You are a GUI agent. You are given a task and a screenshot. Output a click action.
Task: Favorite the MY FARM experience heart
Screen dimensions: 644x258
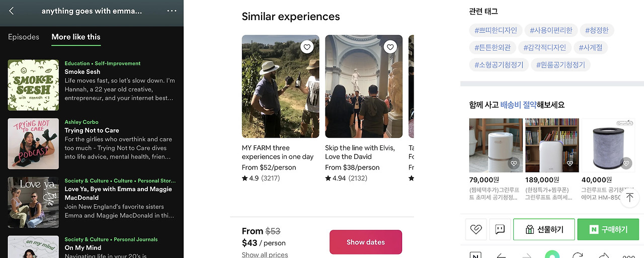click(307, 47)
